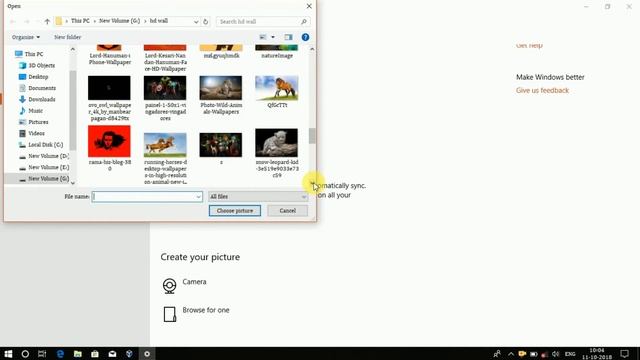Viewport: 640px width, 360px height.
Task: Launch Microsoft Edge from taskbar
Action: coord(60,354)
